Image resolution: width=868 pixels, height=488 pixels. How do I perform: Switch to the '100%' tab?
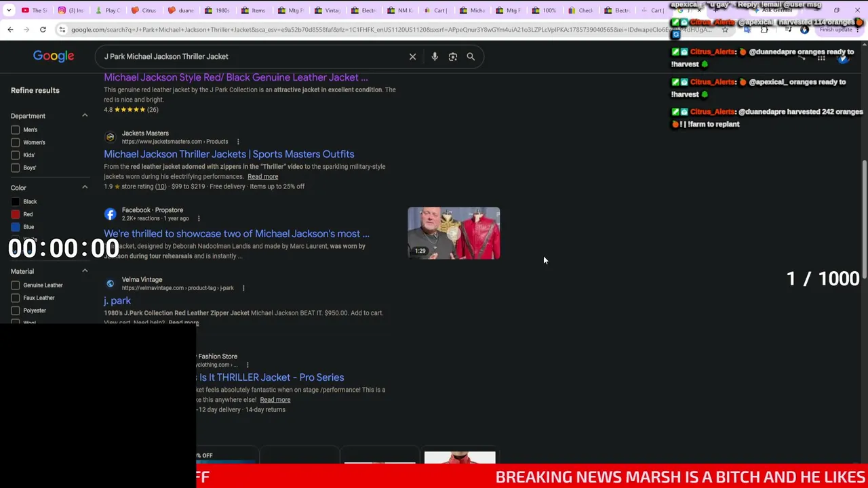point(544,10)
